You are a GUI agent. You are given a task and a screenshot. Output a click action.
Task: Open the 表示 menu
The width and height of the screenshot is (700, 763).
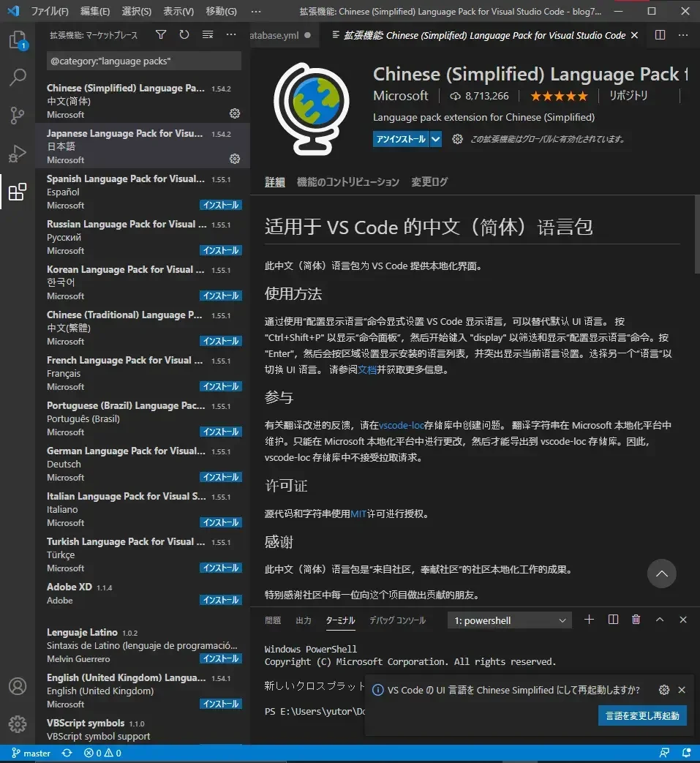point(179,11)
